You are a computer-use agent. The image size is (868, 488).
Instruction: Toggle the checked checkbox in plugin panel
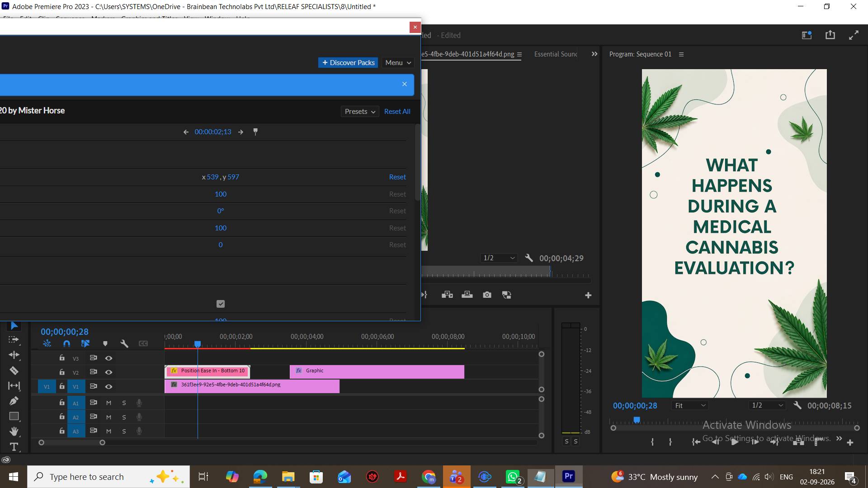(221, 304)
